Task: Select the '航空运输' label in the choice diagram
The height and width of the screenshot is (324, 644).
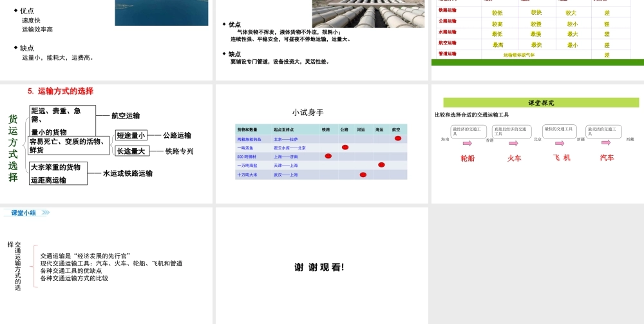Action: coord(126,116)
